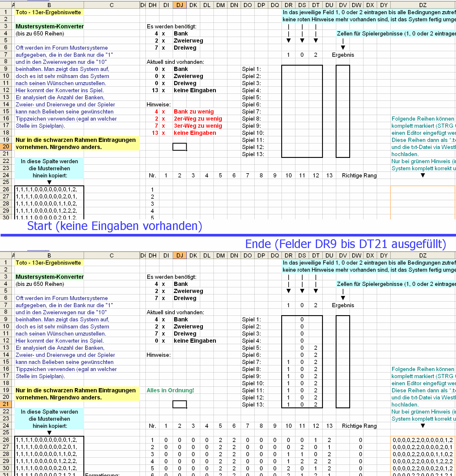Click the empty column DS cell for Spiel 1 in the upper sheet
Viewport: 456px width, 476px height.
(x=302, y=69)
